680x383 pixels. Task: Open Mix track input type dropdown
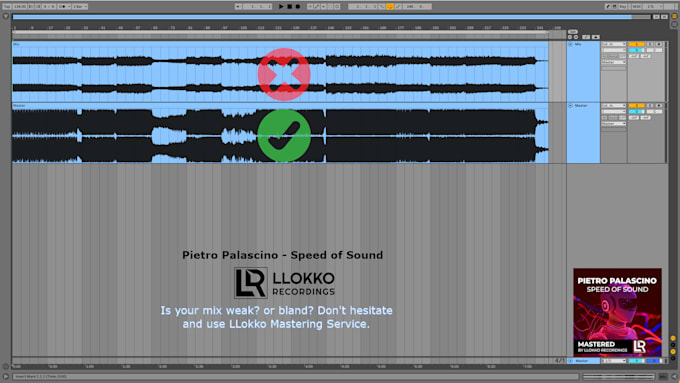point(614,44)
